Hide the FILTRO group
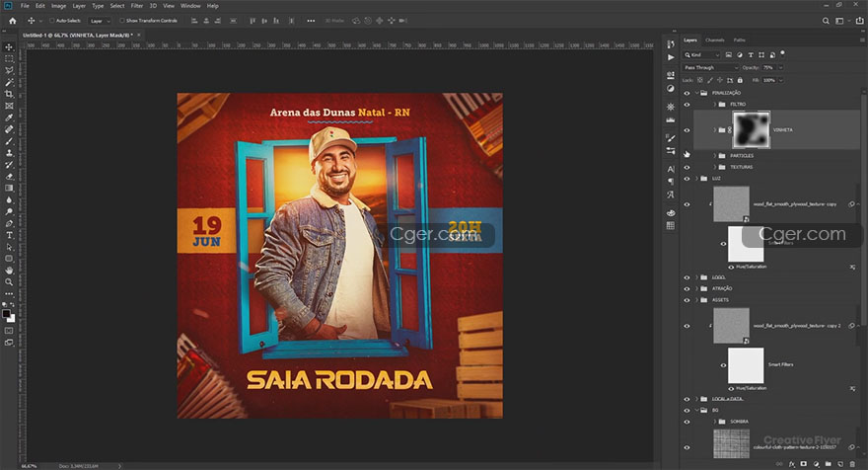 point(687,105)
